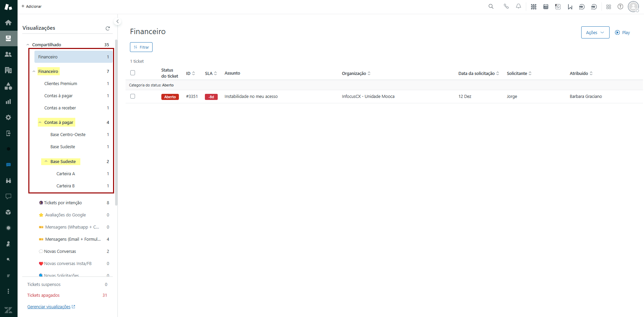Open the Ações dropdown

pos(595,32)
